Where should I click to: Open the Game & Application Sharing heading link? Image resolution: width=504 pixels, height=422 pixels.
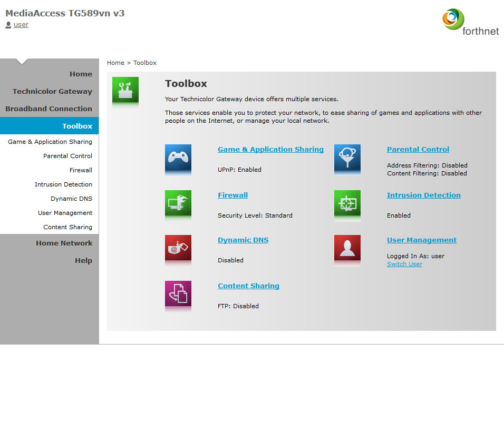pyautogui.click(x=270, y=149)
